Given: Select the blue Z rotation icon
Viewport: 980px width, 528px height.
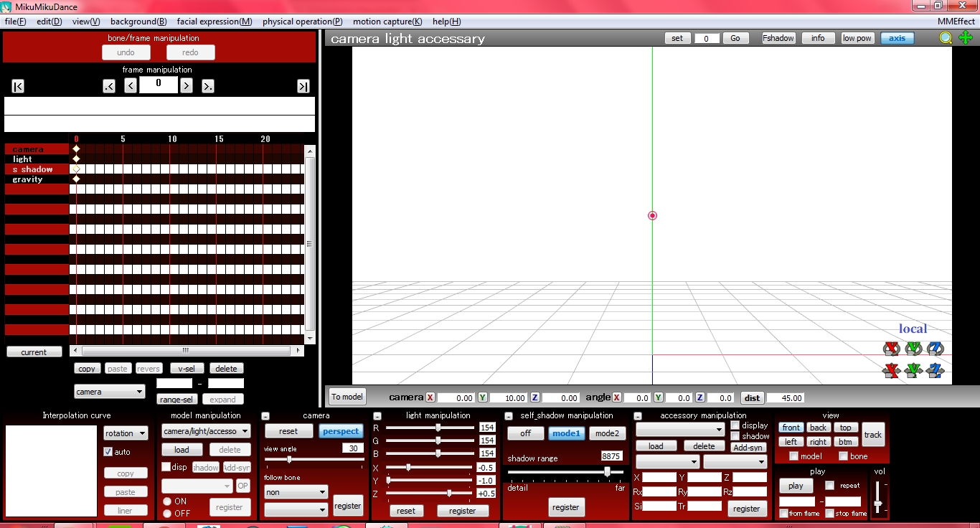Looking at the screenshot, I should coord(934,348).
